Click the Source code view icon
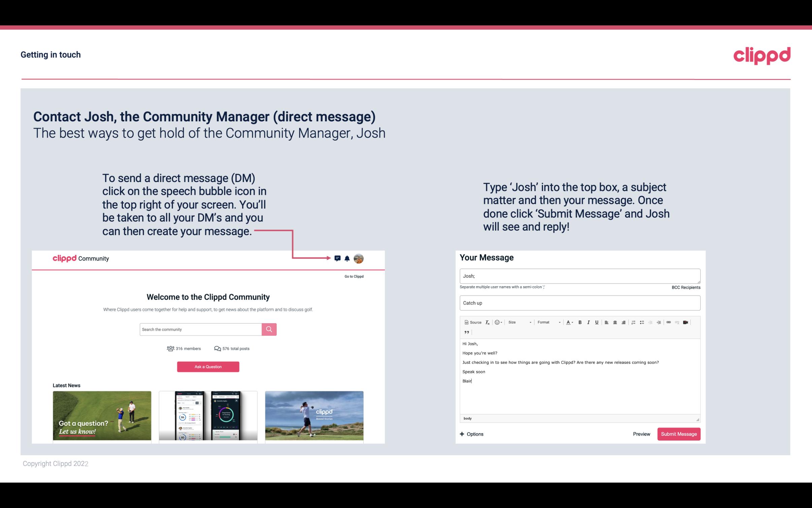 (473, 322)
